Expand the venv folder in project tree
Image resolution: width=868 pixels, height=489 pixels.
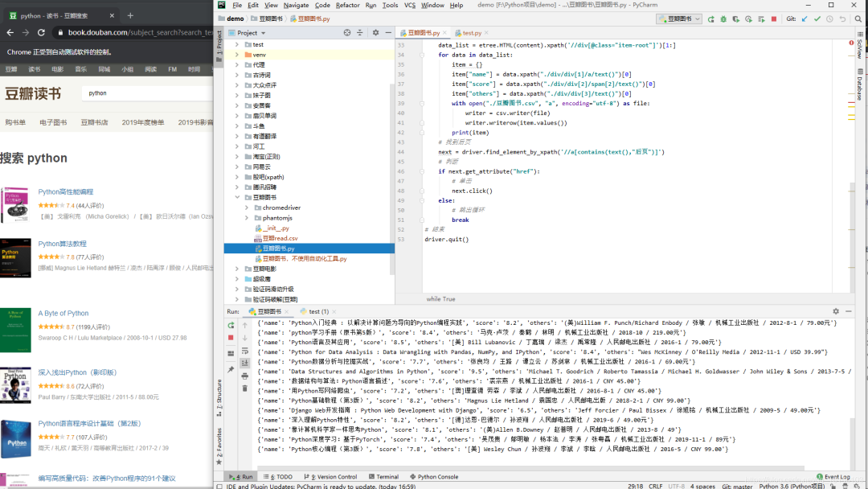coord(237,55)
